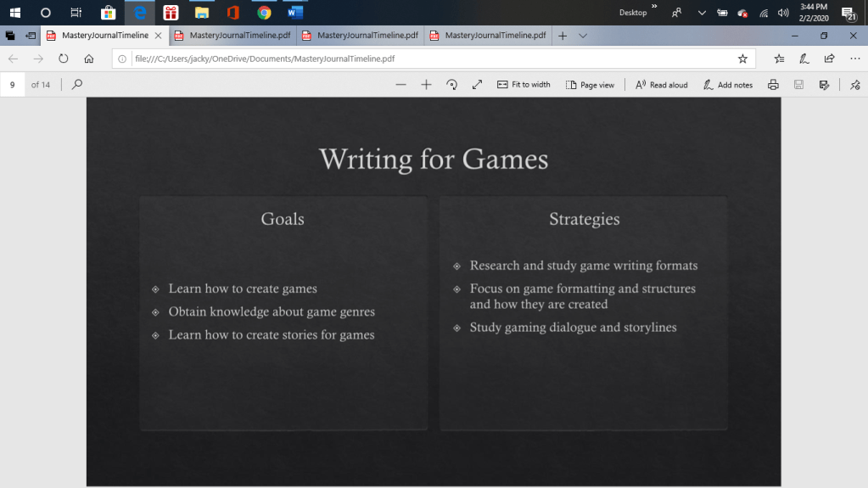This screenshot has height=488, width=868.
Task: Open the Page view layout options
Action: pyautogui.click(x=591, y=85)
